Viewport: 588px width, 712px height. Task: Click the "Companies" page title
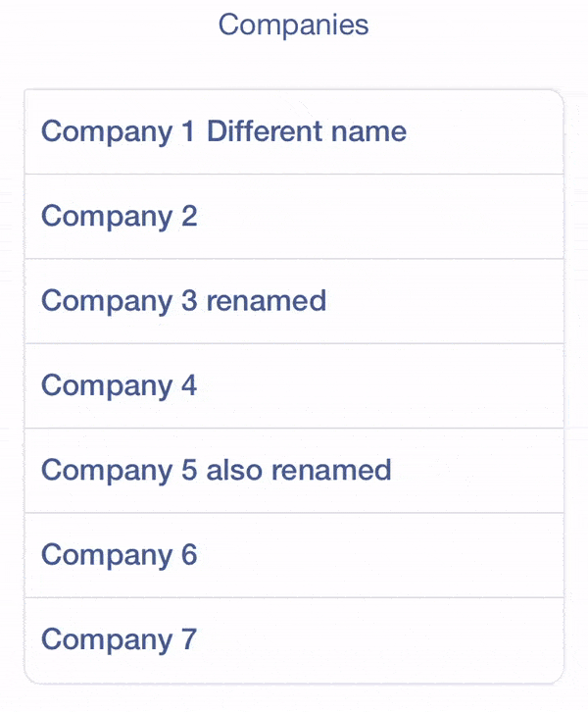(293, 25)
